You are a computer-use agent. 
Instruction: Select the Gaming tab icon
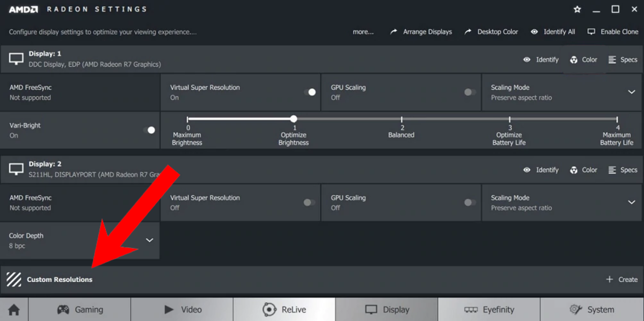point(63,309)
